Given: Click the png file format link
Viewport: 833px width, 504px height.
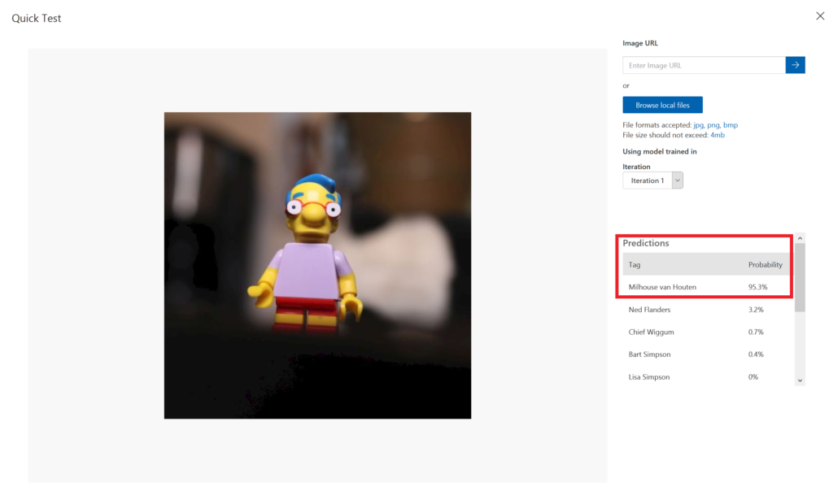Looking at the screenshot, I should 713,125.
